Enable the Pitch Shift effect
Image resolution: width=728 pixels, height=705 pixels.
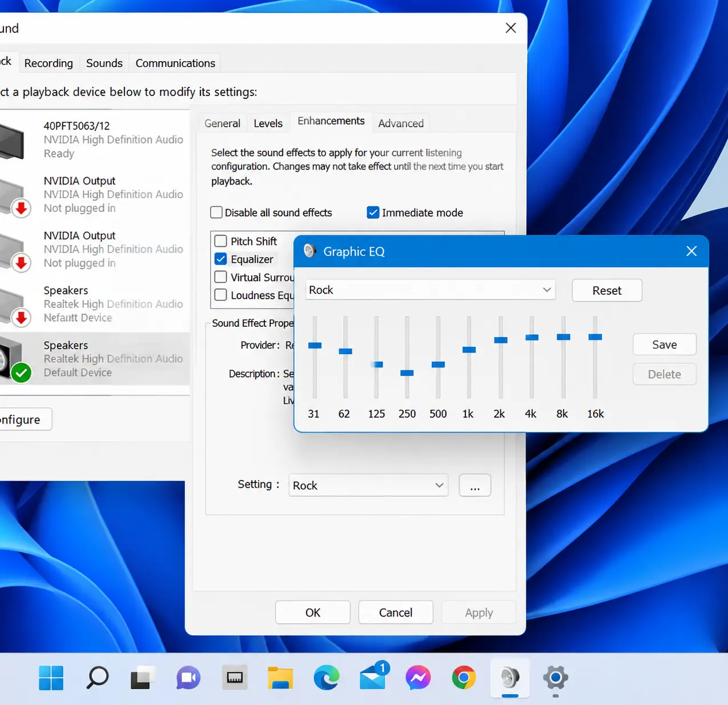coord(220,241)
